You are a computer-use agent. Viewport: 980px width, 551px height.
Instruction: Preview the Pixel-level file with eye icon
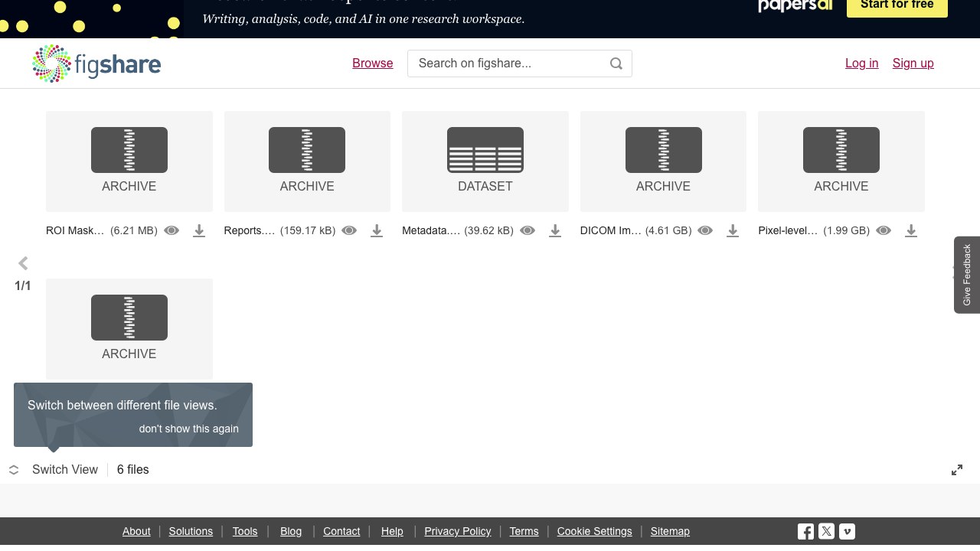[884, 230]
